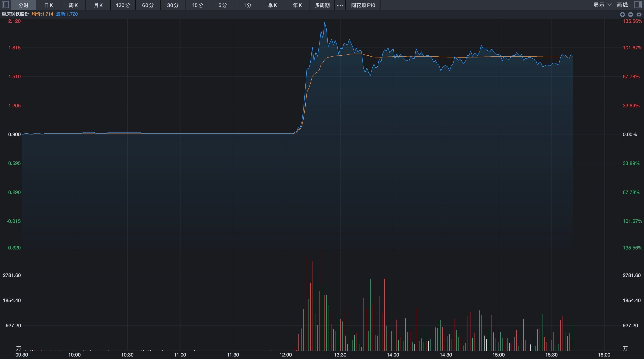This screenshot has width=644, height=359.
Task: Click the 15:00 time axis label
Action: tap(499, 355)
